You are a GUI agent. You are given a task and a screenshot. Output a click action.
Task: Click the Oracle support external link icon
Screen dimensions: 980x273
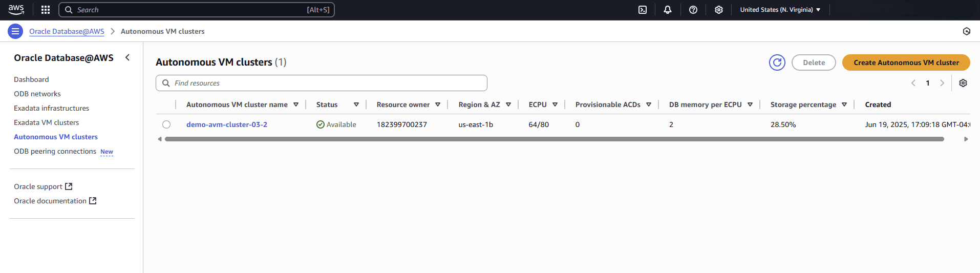69,186
